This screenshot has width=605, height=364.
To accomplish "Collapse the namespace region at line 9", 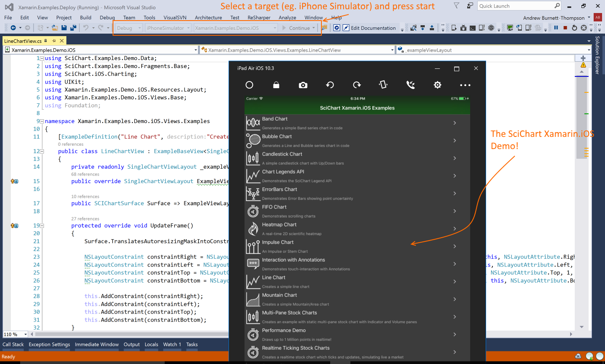I will [42, 121].
